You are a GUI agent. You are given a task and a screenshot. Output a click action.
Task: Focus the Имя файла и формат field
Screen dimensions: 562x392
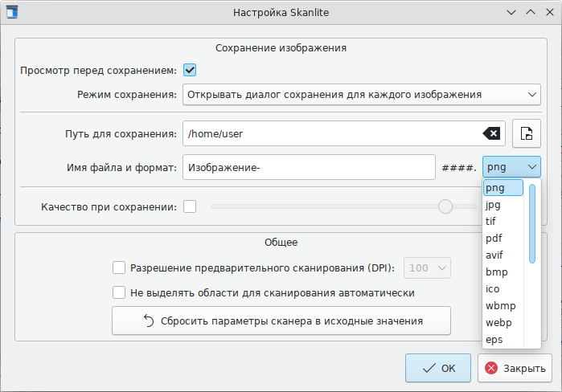(309, 167)
